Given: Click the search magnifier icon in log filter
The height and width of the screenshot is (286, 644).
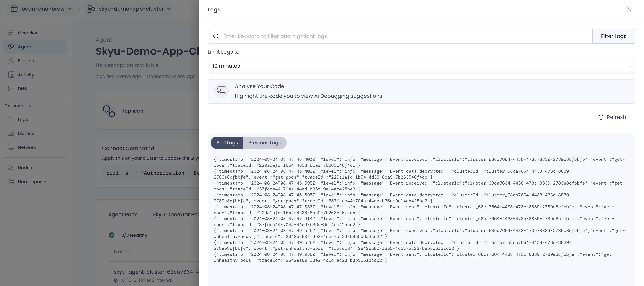Looking at the screenshot, I should 216,36.
